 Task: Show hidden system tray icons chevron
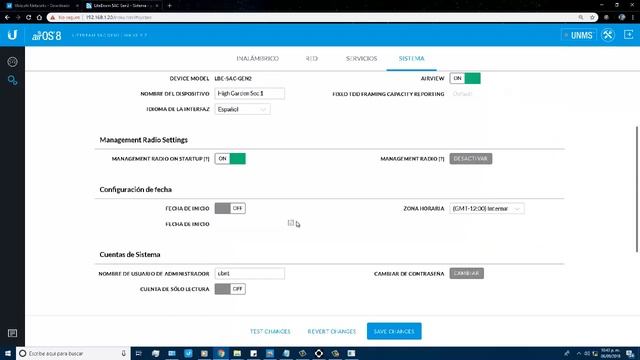[578, 353]
